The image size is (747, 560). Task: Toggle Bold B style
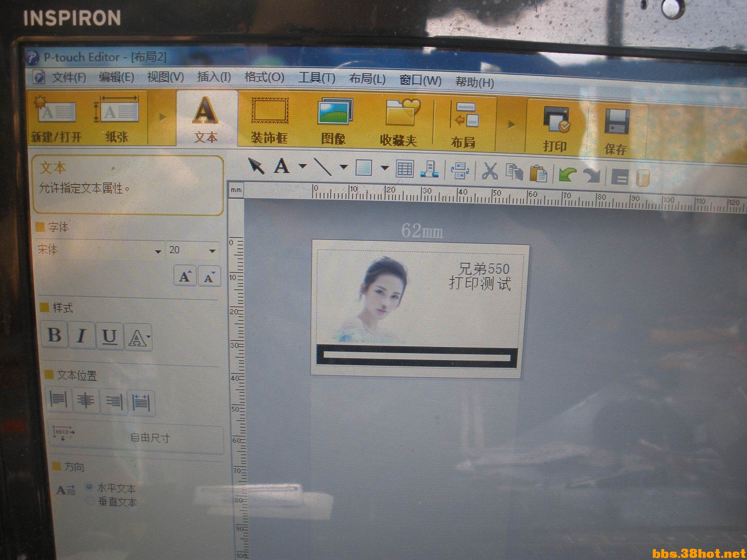tap(54, 335)
